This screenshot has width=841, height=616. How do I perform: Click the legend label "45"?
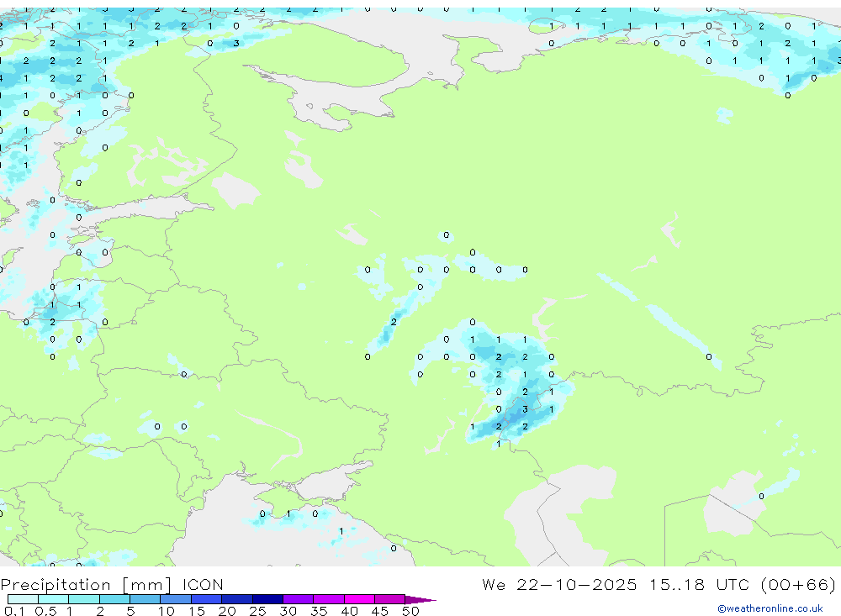[x=380, y=611]
